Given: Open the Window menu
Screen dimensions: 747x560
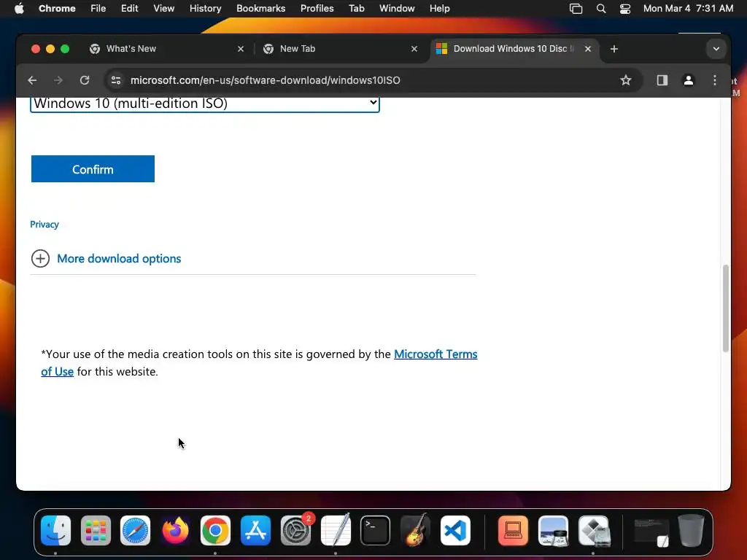Looking at the screenshot, I should 397,9.
